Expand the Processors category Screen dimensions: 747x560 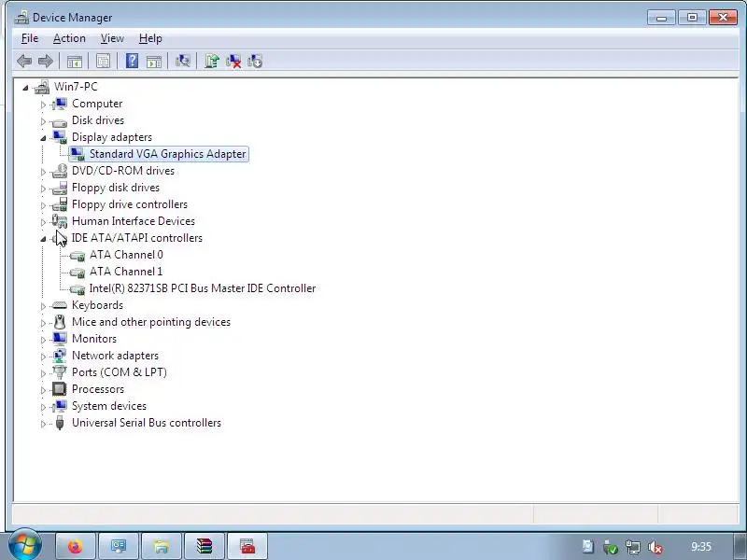click(43, 390)
